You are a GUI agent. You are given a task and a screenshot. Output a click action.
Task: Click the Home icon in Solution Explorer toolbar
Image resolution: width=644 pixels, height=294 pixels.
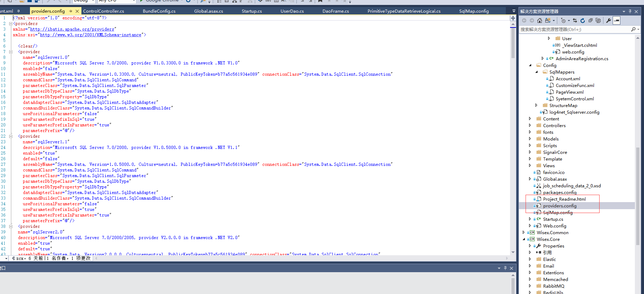[x=540, y=20]
